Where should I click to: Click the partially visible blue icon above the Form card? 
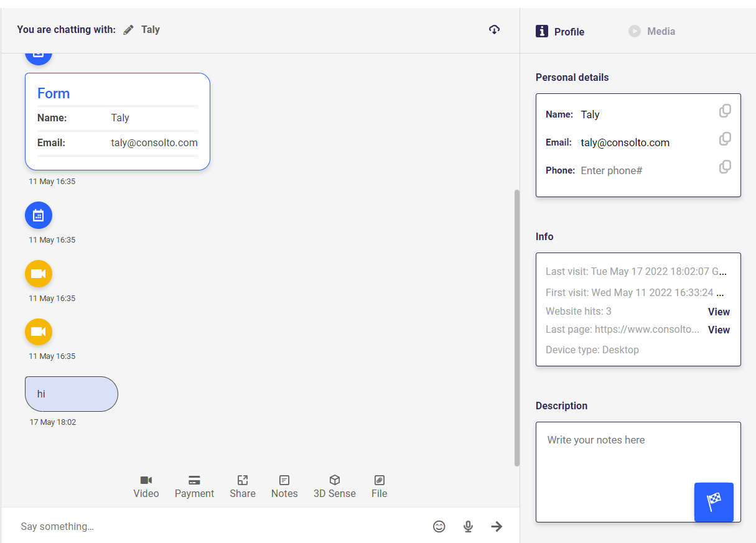pos(39,58)
